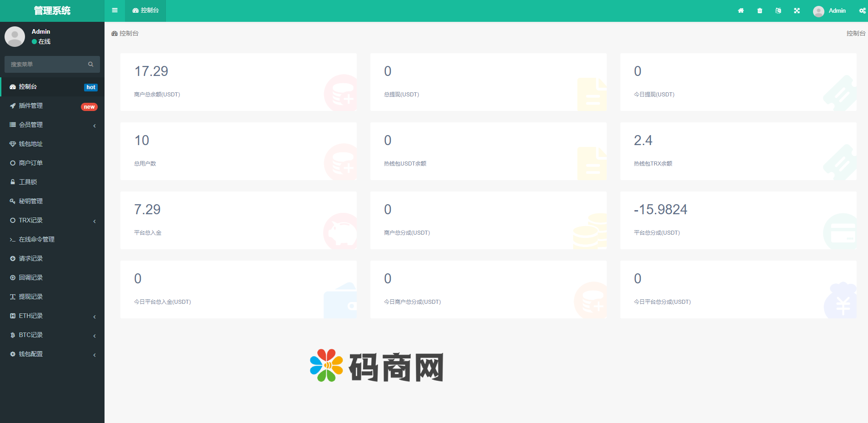868x423 pixels.
Task: Expand the BTC记录 submenu
Action: pyautogui.click(x=52, y=335)
